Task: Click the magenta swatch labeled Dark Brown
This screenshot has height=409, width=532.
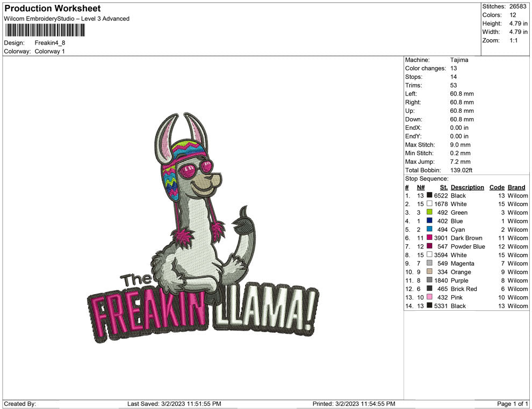Action: coord(429,238)
